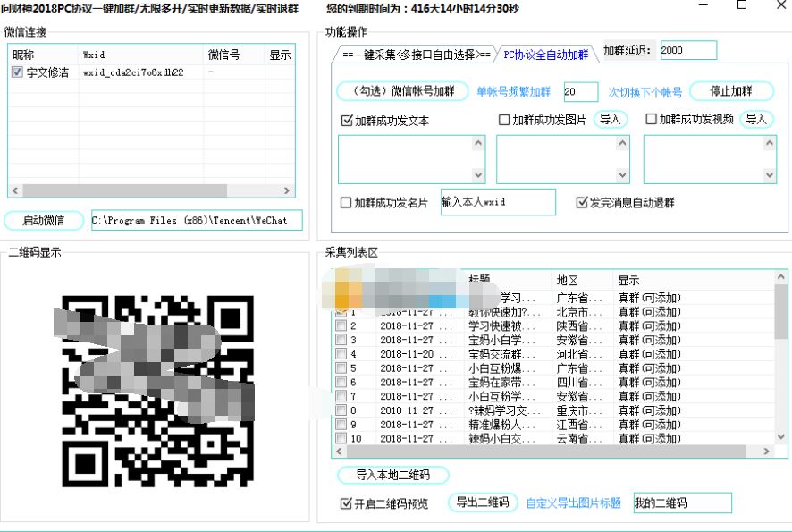Focus the 加群延迟 field showing 2000
Screen dimensions: 792x532
[x=688, y=50]
